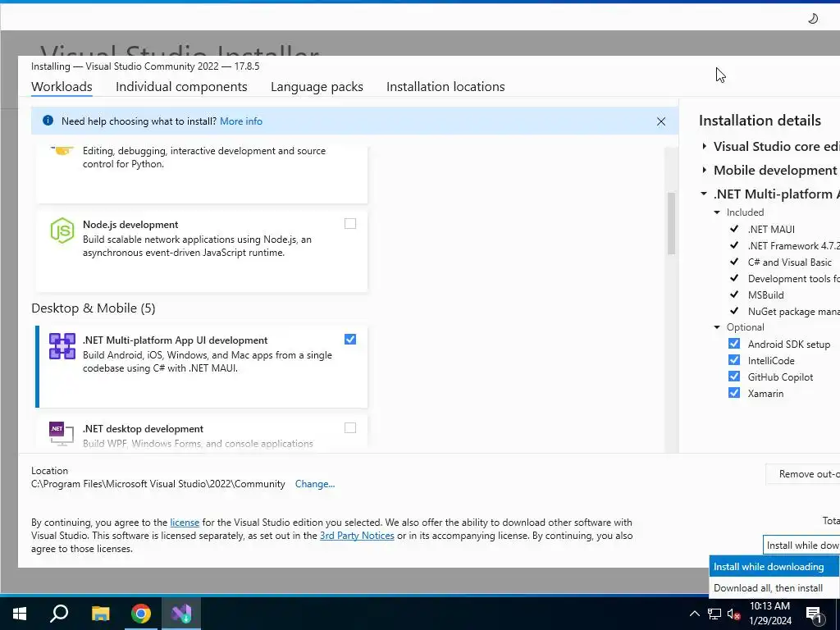840x630 pixels.
Task: Click the Node.js development card title
Action: click(130, 225)
